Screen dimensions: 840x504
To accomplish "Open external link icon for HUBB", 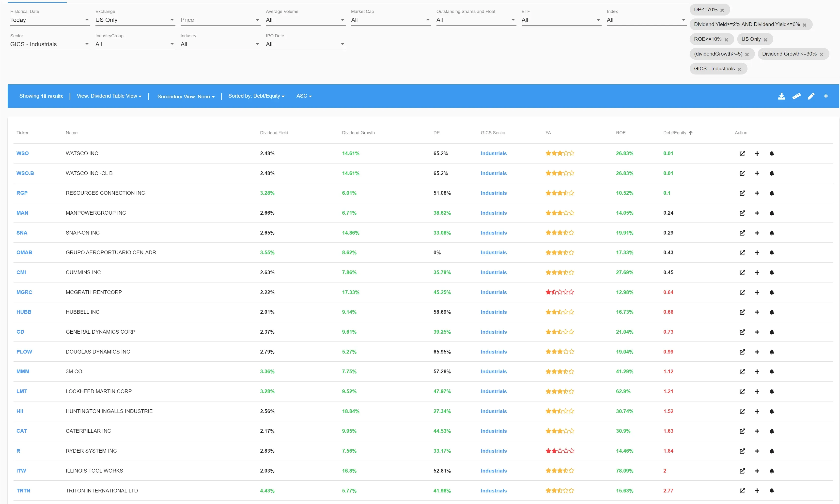I will point(742,312).
